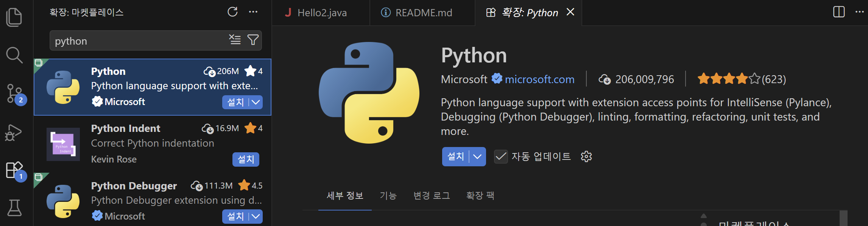Select Python Debugger extension icon in list

coord(63,201)
